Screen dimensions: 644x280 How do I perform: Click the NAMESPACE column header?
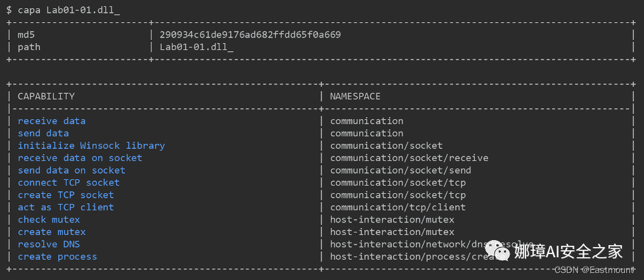point(355,96)
